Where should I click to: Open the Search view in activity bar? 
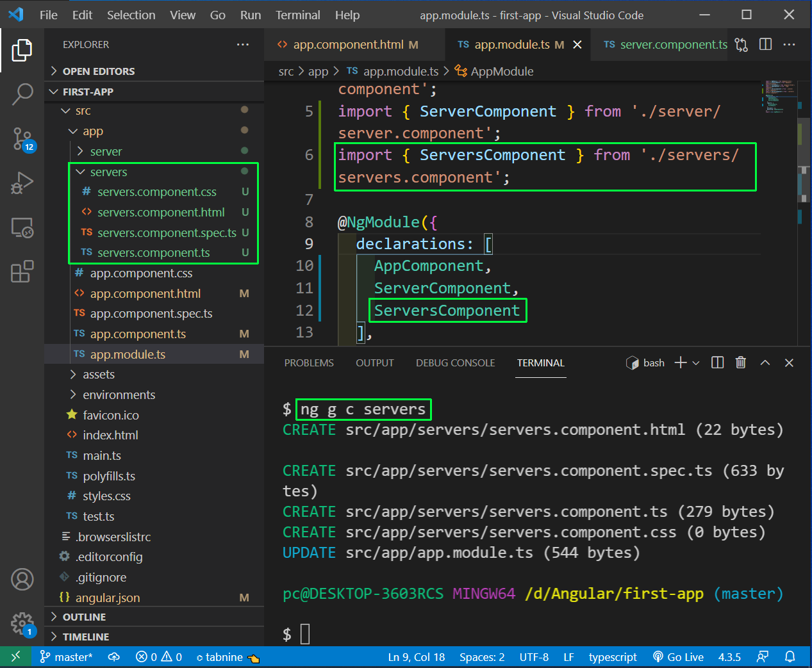click(x=22, y=94)
